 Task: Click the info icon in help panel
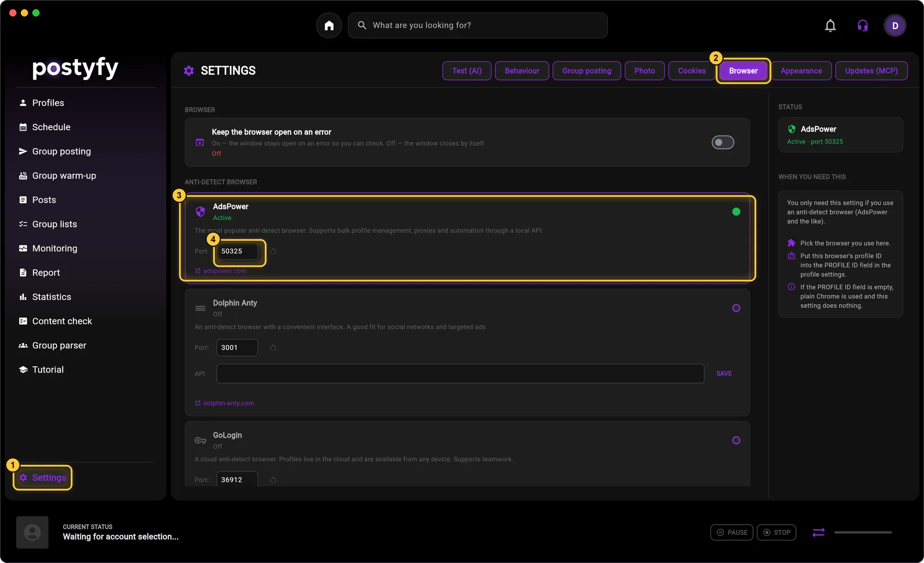click(791, 287)
